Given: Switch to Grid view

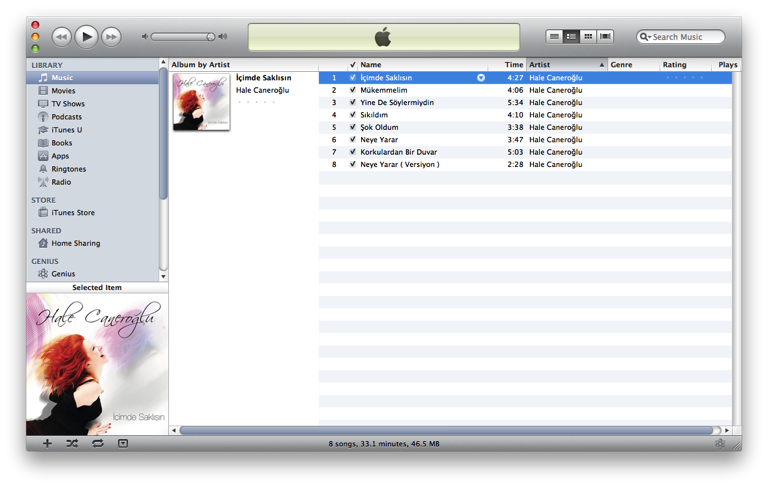Looking at the screenshot, I should [x=588, y=37].
